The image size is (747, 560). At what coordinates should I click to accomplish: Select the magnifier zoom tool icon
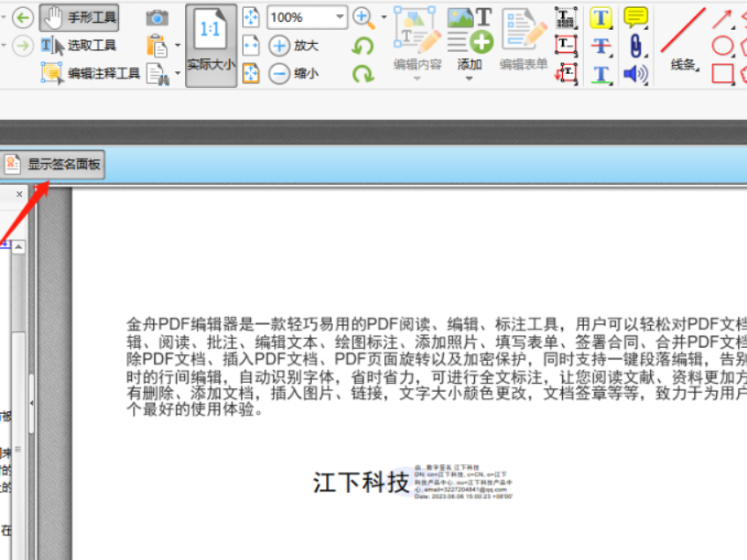pos(364,18)
